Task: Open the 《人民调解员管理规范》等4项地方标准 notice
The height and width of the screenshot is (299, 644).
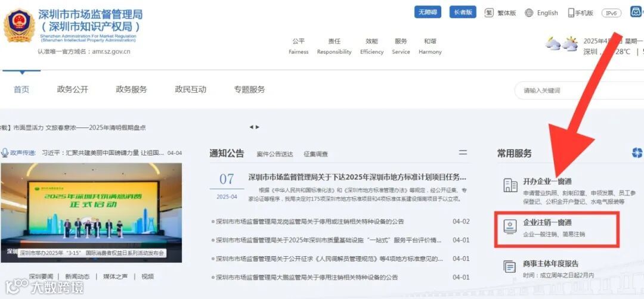Action: [x=329, y=259]
